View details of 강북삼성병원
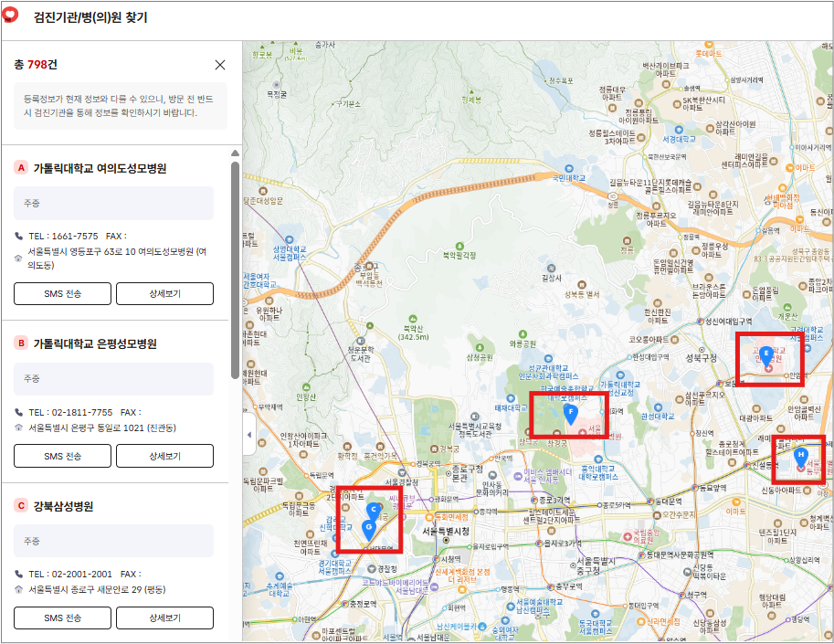 pyautogui.click(x=164, y=618)
